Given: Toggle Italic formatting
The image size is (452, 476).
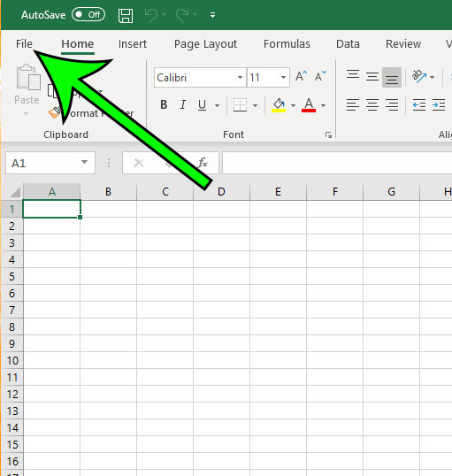Looking at the screenshot, I should pyautogui.click(x=183, y=105).
